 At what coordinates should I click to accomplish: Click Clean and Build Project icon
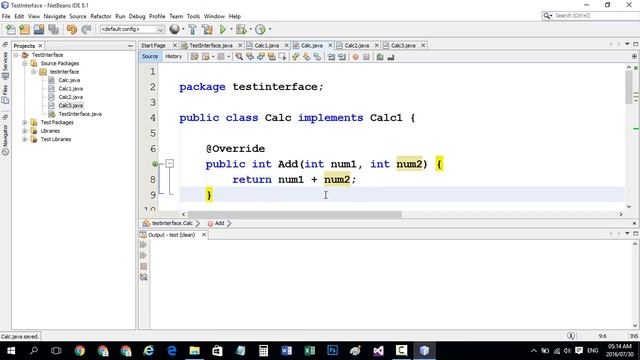click(207, 29)
